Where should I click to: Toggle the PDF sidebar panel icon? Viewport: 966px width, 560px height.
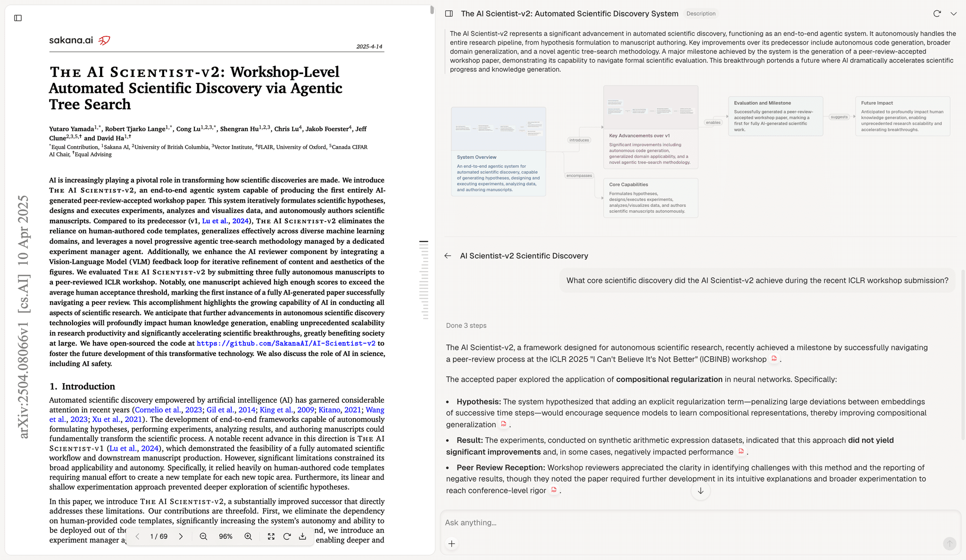[x=18, y=18]
